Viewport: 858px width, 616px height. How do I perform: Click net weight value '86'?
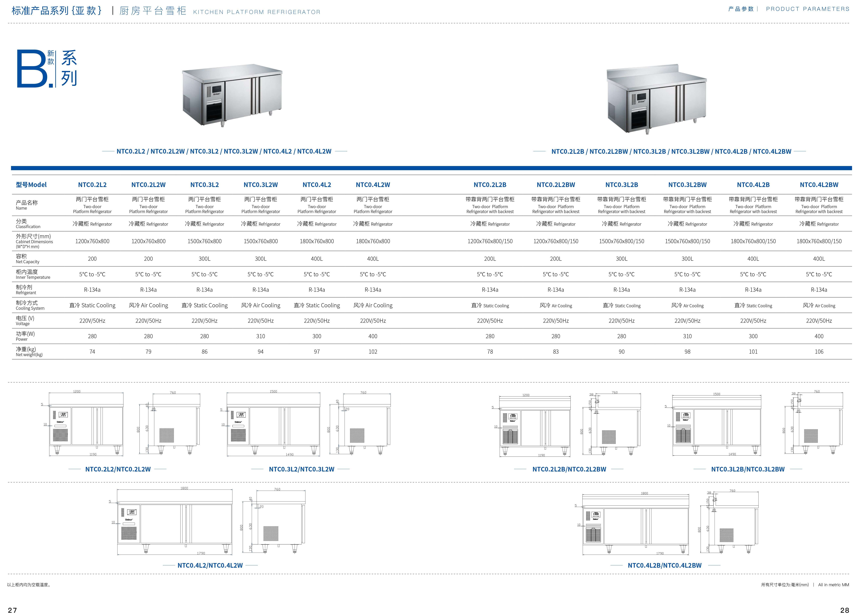click(205, 352)
